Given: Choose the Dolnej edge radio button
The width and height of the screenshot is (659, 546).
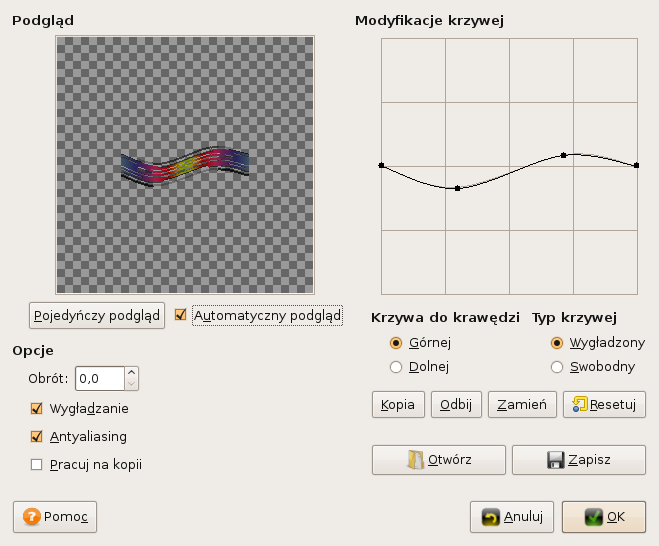Looking at the screenshot, I should tap(396, 367).
